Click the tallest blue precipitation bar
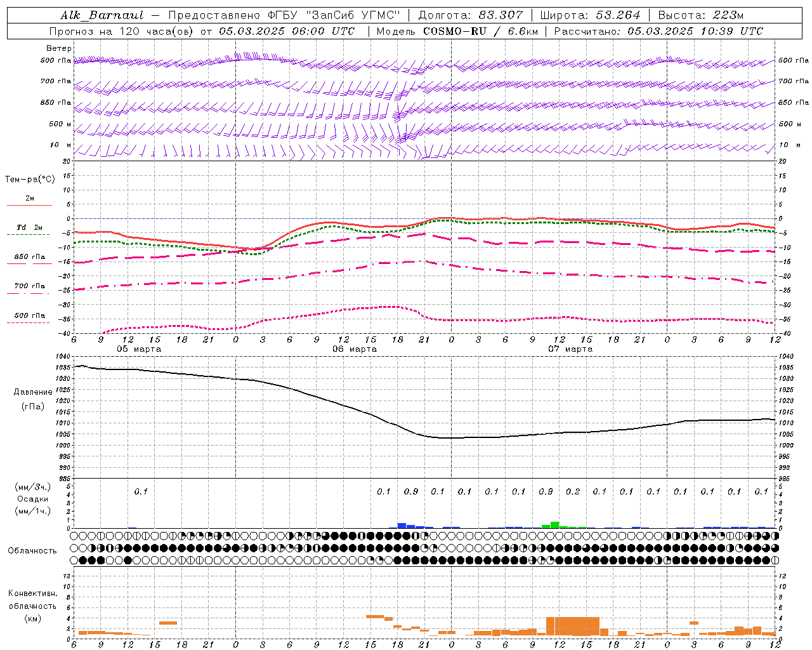The height and width of the screenshot is (650, 812). tap(402, 526)
